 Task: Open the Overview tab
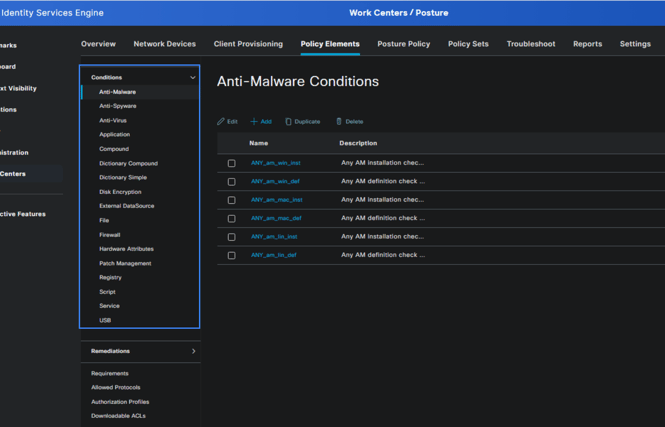point(98,44)
